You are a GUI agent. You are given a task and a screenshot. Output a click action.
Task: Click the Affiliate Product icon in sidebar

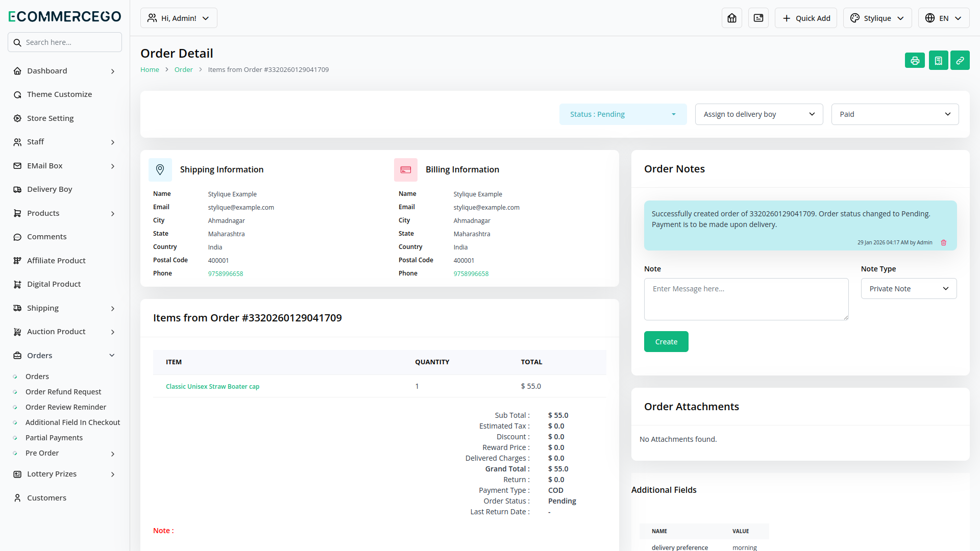pos(17,261)
